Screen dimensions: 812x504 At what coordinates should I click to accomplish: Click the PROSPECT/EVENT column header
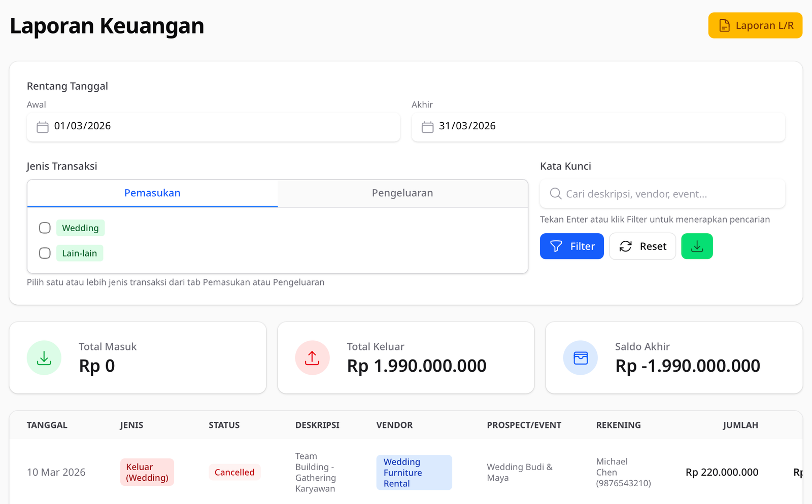[524, 425]
